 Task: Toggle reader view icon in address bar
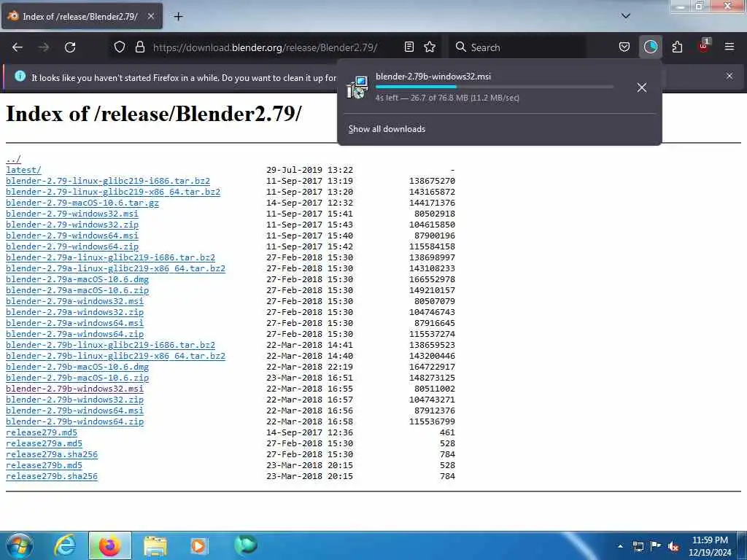409,47
